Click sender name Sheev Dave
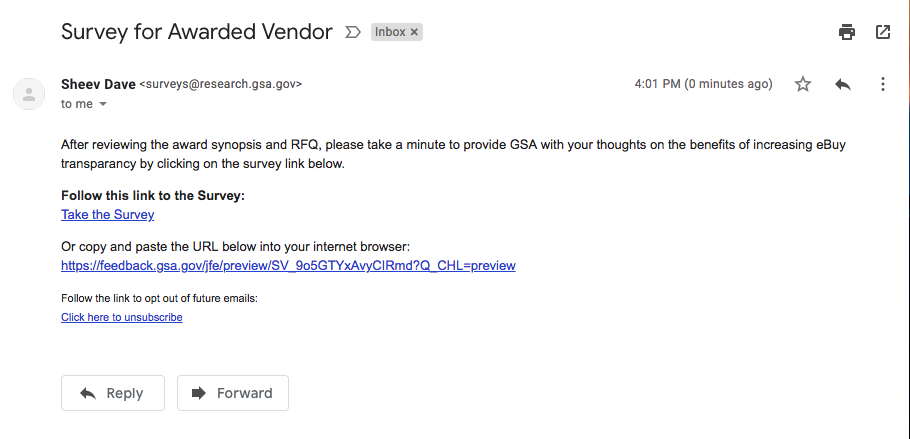Viewport: 910px width, 439px height. coord(98,84)
